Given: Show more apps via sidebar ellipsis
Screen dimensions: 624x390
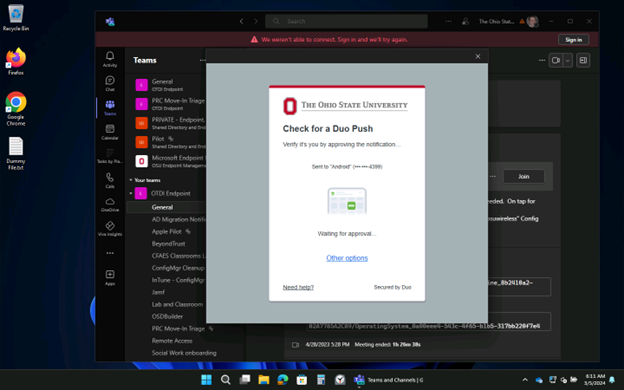Looking at the screenshot, I should [x=110, y=253].
